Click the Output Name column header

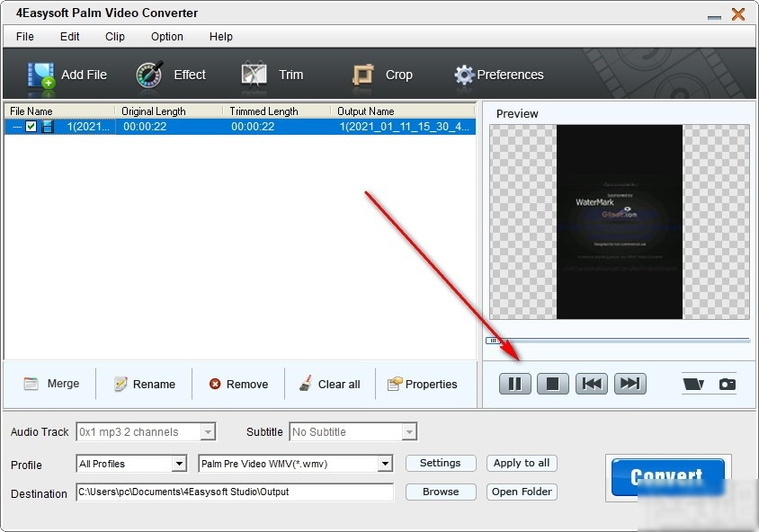pos(402,111)
